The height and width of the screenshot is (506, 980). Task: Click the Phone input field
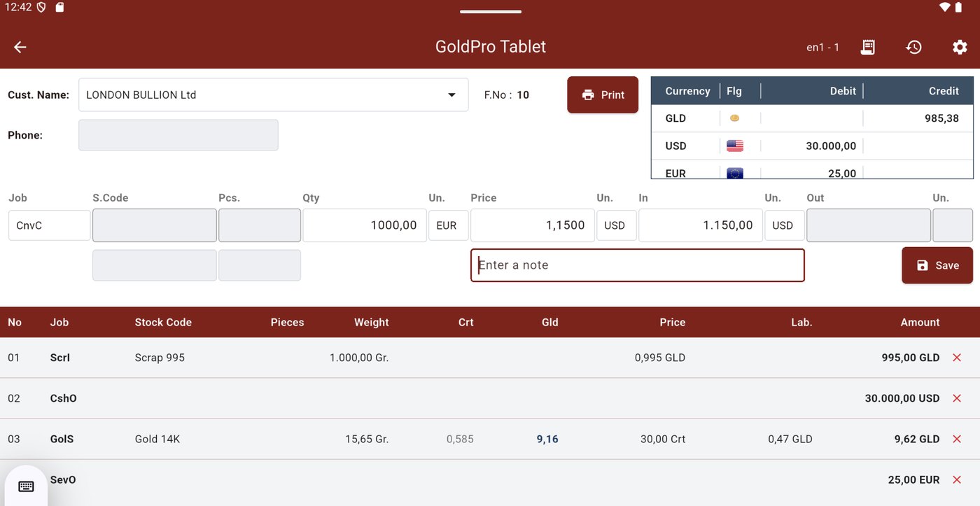pyautogui.click(x=178, y=135)
